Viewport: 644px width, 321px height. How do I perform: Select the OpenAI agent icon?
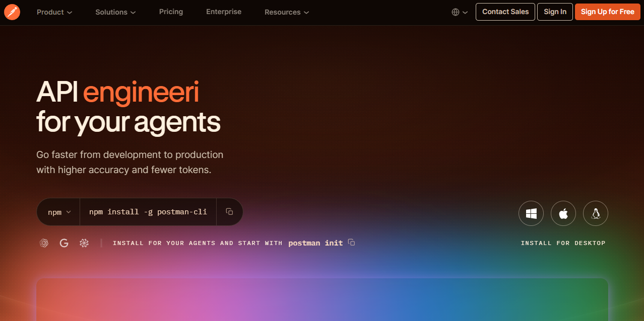coord(44,243)
